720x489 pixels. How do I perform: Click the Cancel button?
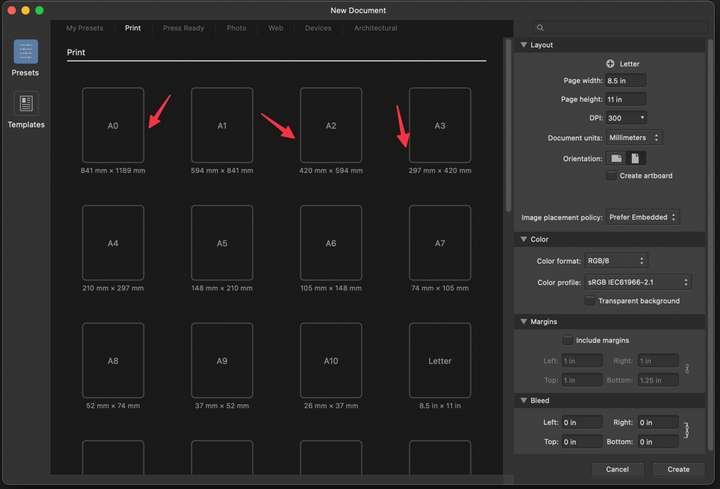pos(617,469)
